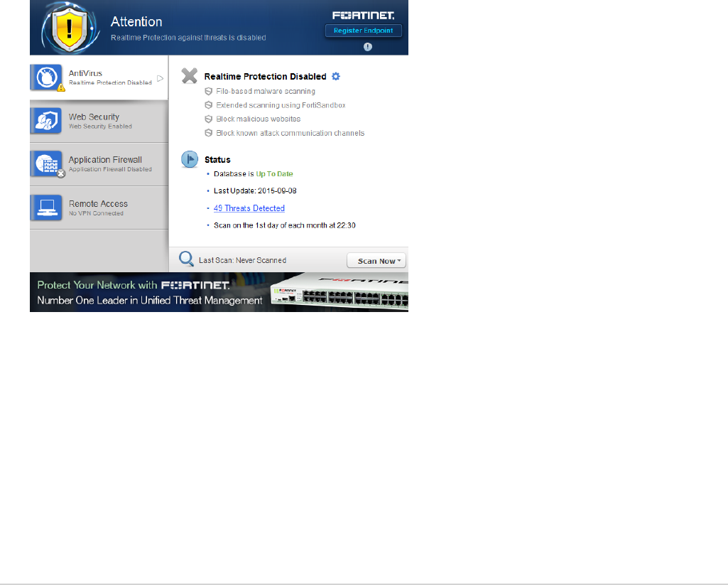Viewport: 728px width, 585px height.
Task: Click the Status flag icon
Action: [x=190, y=159]
